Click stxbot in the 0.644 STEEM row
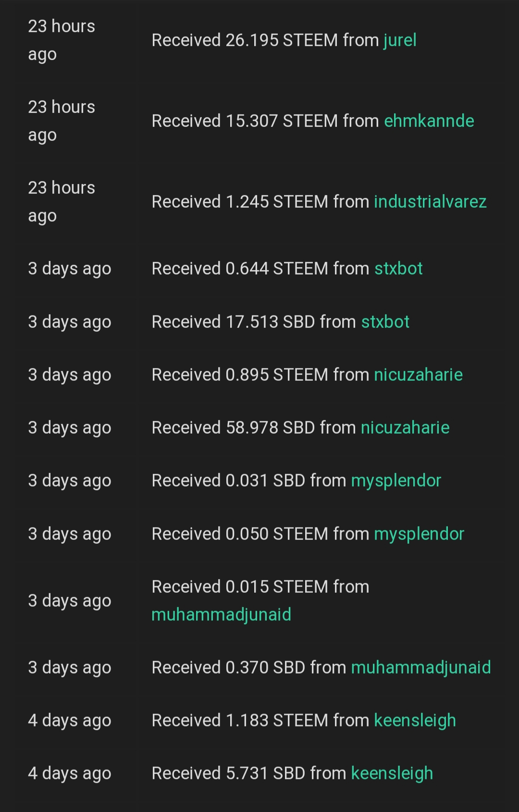 point(398,269)
